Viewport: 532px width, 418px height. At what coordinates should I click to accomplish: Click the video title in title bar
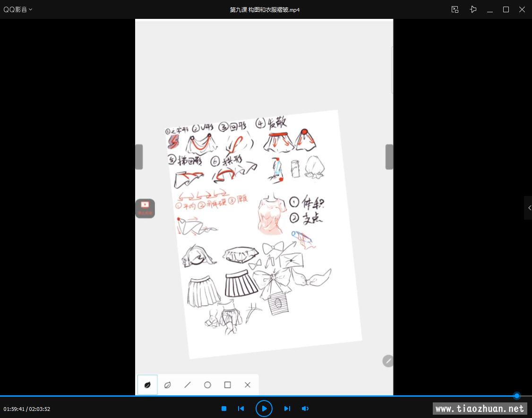(x=265, y=9)
